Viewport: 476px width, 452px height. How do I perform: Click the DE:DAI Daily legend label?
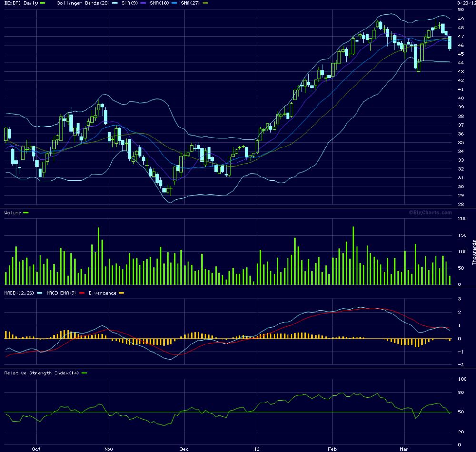(21, 3)
